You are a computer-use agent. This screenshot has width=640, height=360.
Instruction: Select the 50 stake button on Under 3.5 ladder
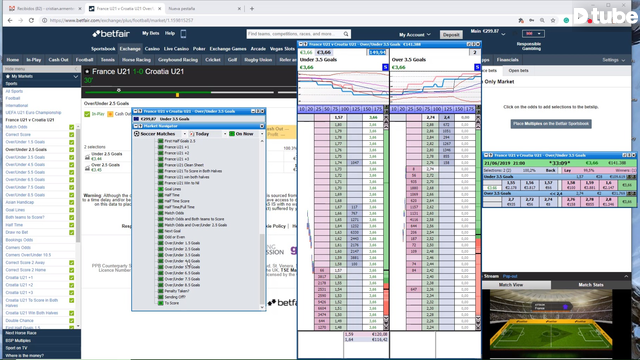(x=327, y=109)
